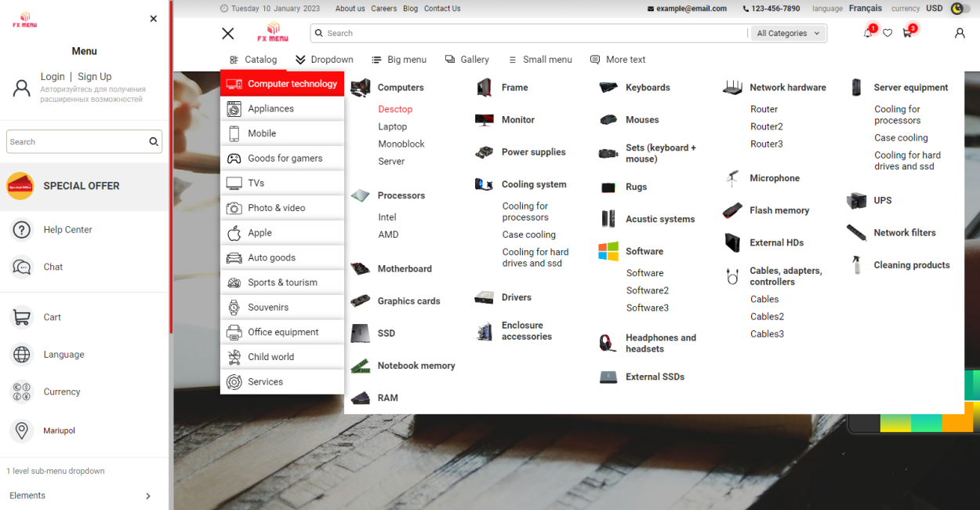The width and height of the screenshot is (980, 510).
Task: Select Goods for gamers category
Action: (x=285, y=158)
